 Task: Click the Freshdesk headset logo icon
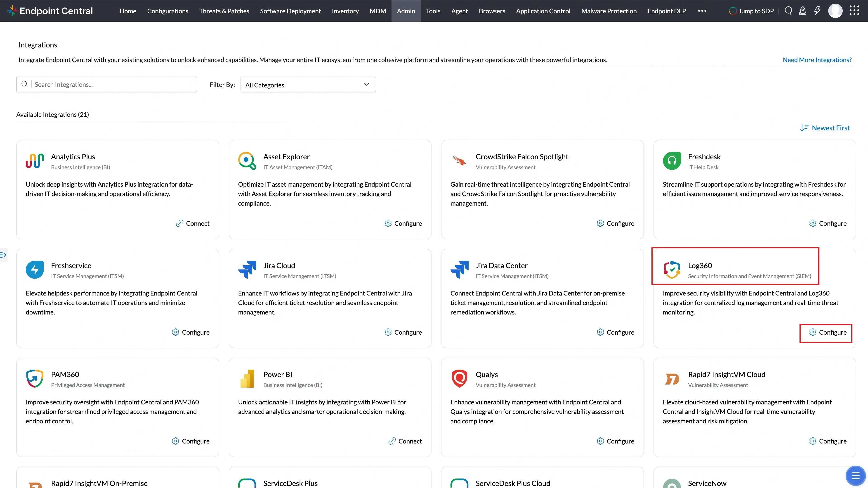point(672,161)
